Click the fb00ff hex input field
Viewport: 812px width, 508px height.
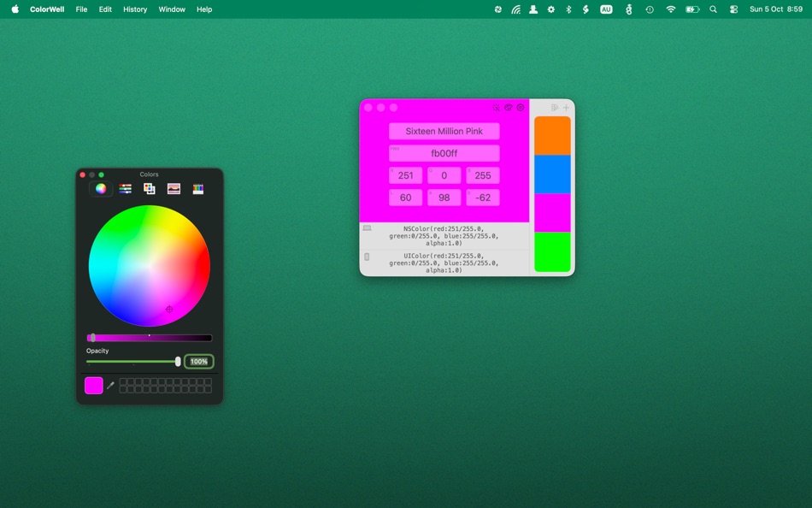coord(444,153)
